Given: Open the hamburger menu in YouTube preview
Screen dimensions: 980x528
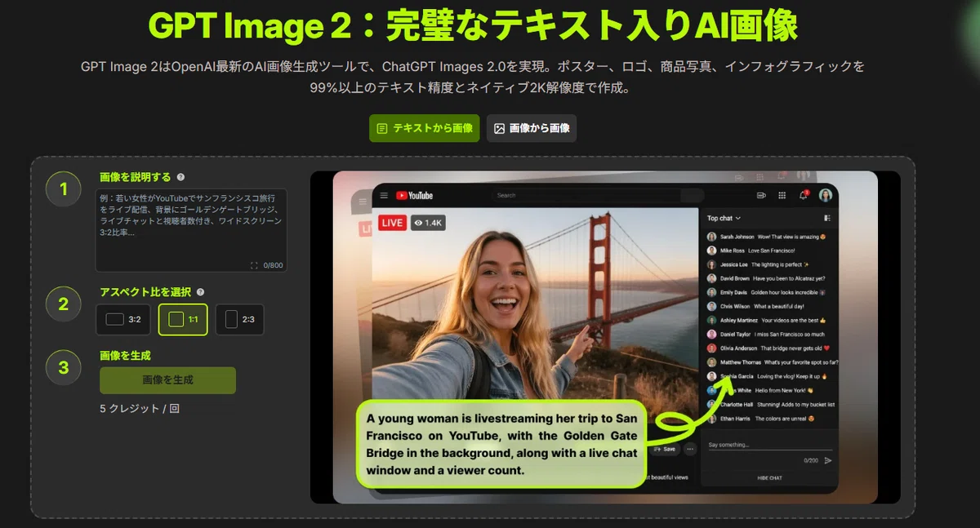Looking at the screenshot, I should (x=384, y=195).
